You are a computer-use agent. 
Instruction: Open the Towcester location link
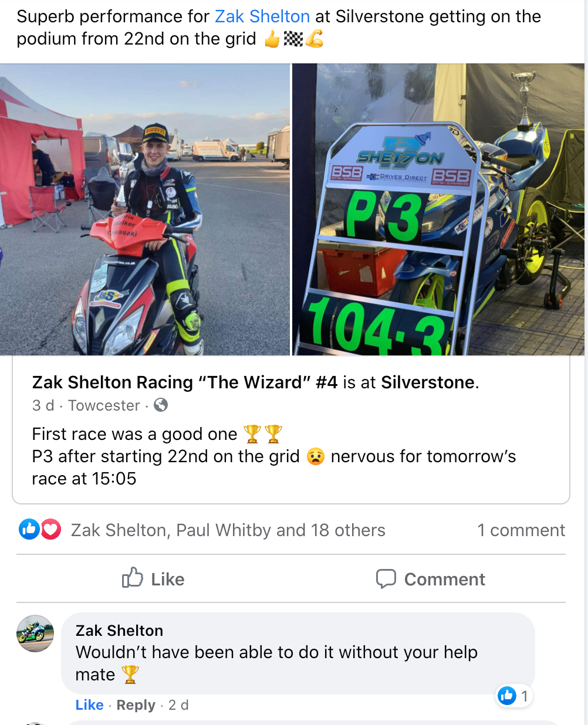point(104,405)
